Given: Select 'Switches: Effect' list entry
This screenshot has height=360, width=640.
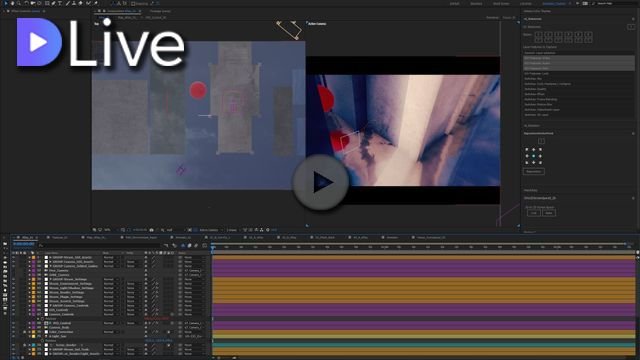Looking at the screenshot, I should [578, 94].
